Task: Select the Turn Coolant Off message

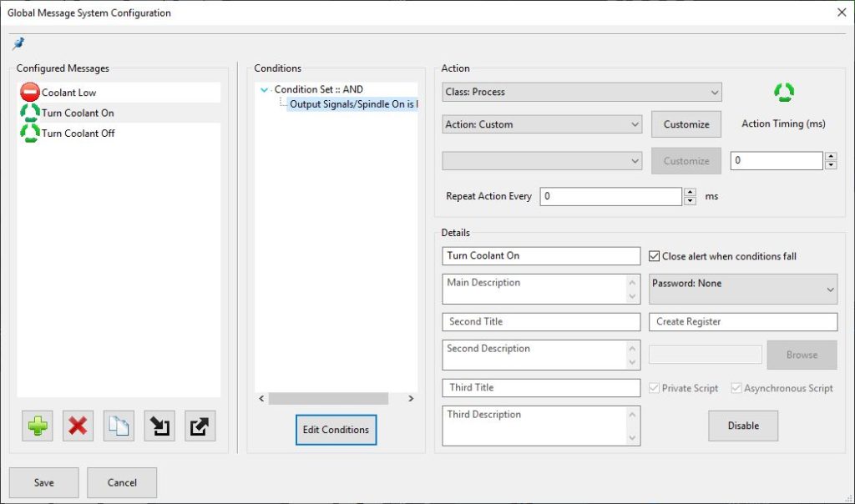Action: click(x=78, y=133)
